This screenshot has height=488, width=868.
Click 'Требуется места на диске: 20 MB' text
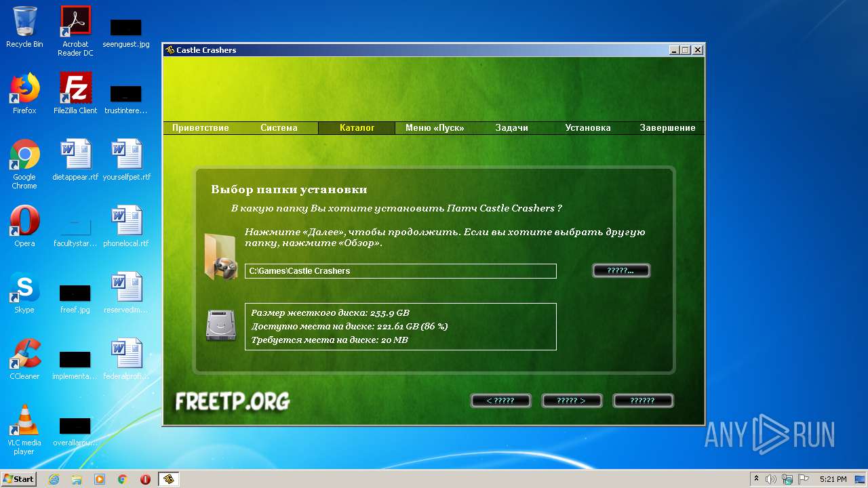[x=330, y=340]
